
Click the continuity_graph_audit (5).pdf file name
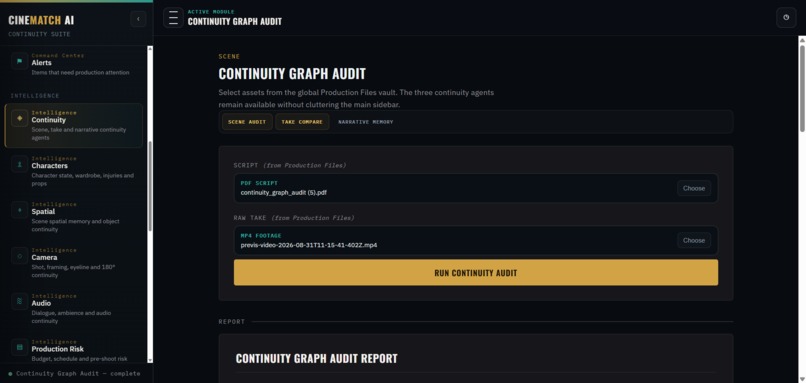tap(283, 193)
